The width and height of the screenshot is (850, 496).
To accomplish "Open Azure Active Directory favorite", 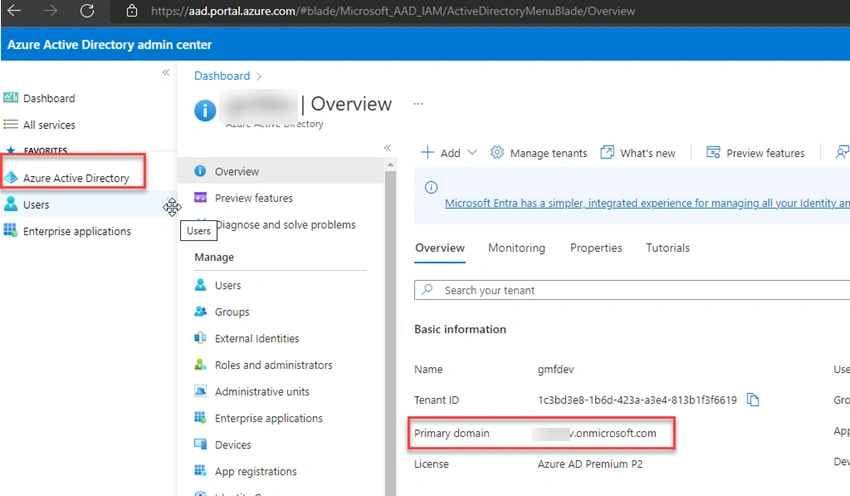I will coord(76,178).
